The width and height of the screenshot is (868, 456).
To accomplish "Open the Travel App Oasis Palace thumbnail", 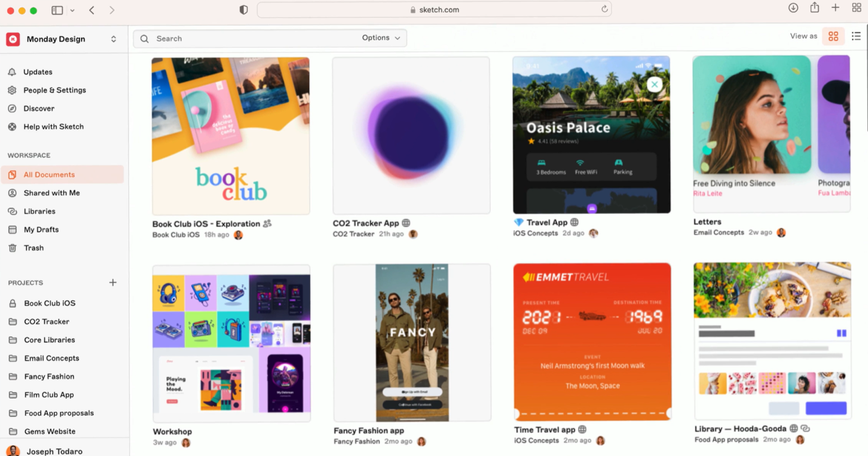I will pyautogui.click(x=591, y=135).
